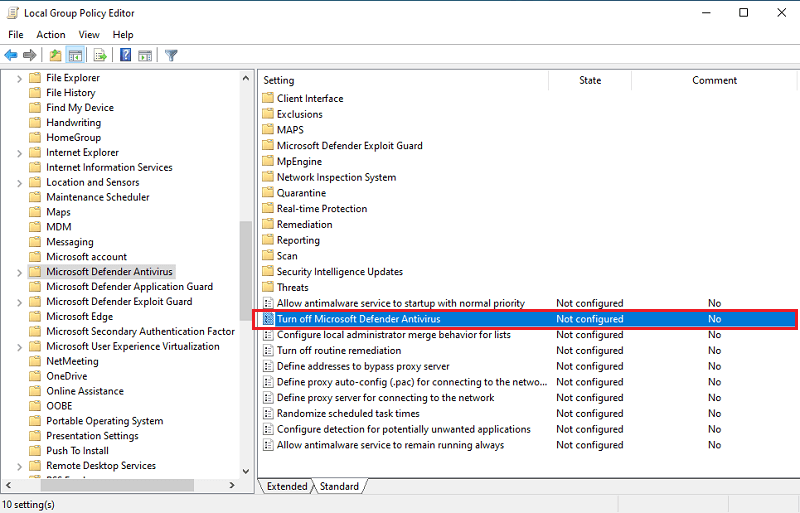Open the Help toolbar icon
The width and height of the screenshot is (800, 513).
125,55
